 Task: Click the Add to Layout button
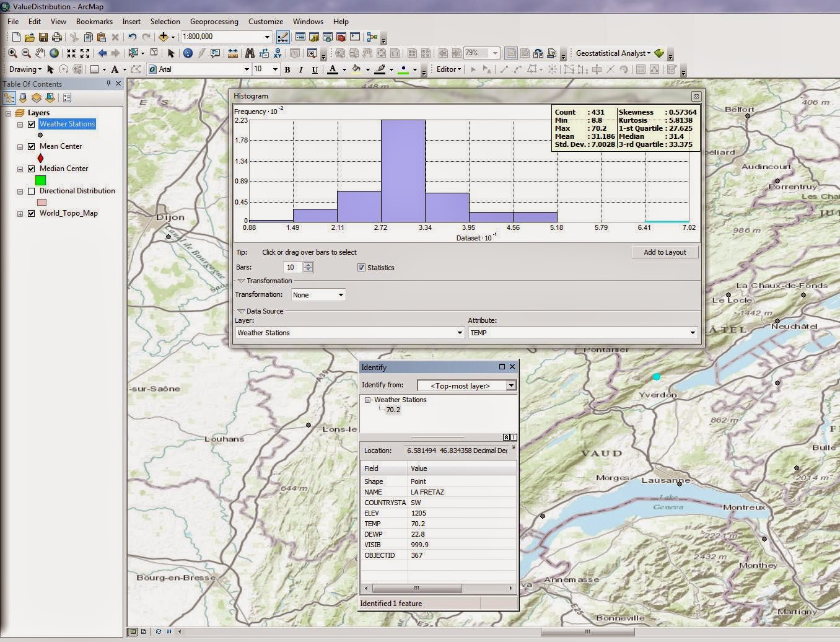coord(665,252)
